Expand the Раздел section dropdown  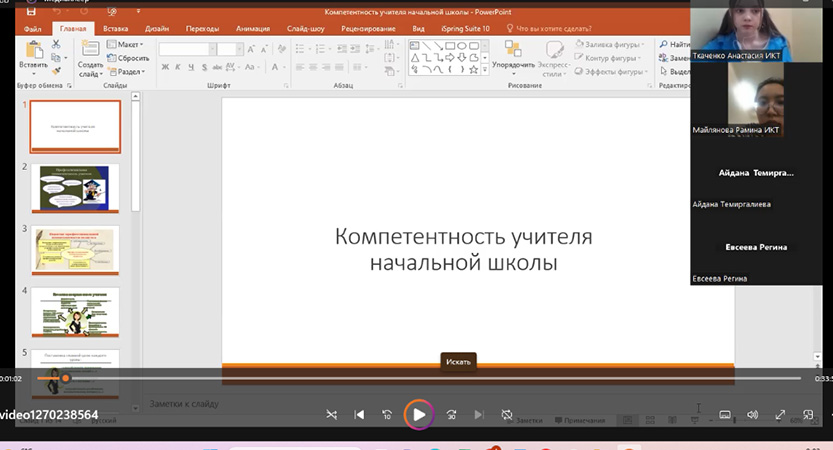coord(130,72)
